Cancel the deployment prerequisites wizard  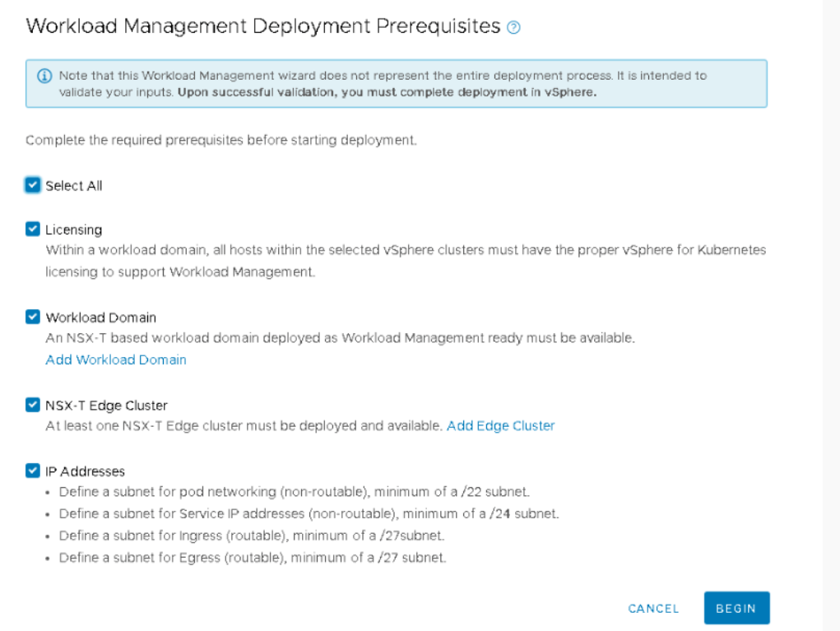click(x=653, y=609)
